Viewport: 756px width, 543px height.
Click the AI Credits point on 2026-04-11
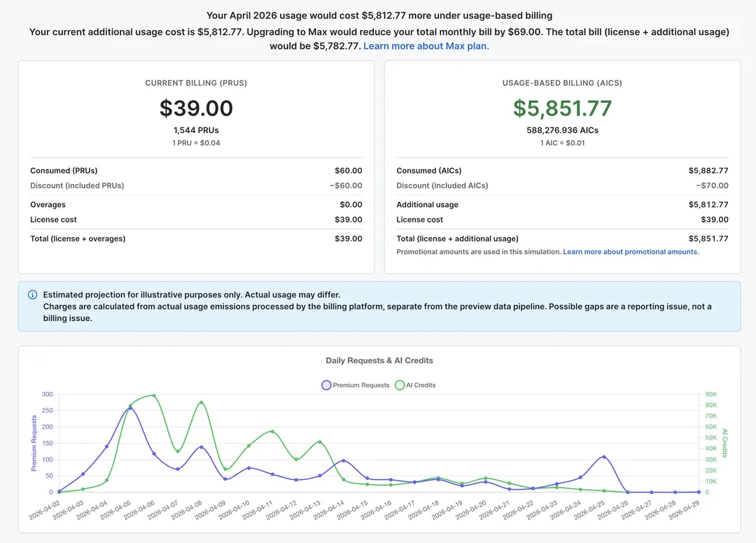(x=272, y=432)
